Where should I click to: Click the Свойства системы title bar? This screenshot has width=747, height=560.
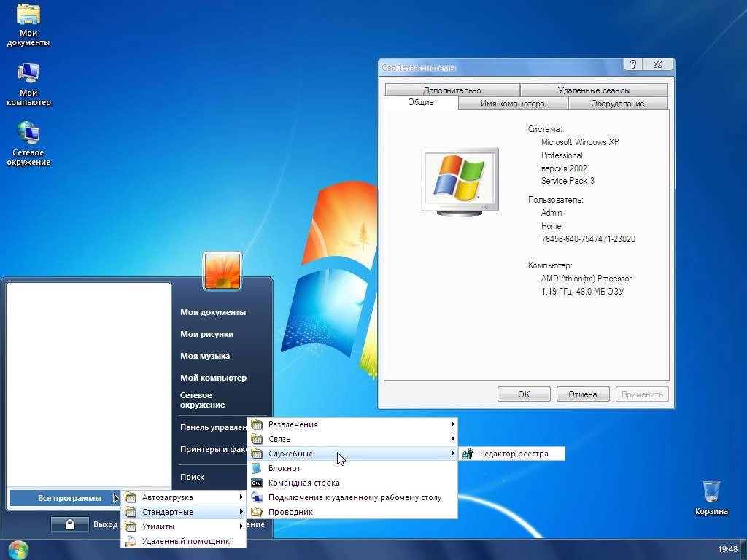click(x=500, y=68)
